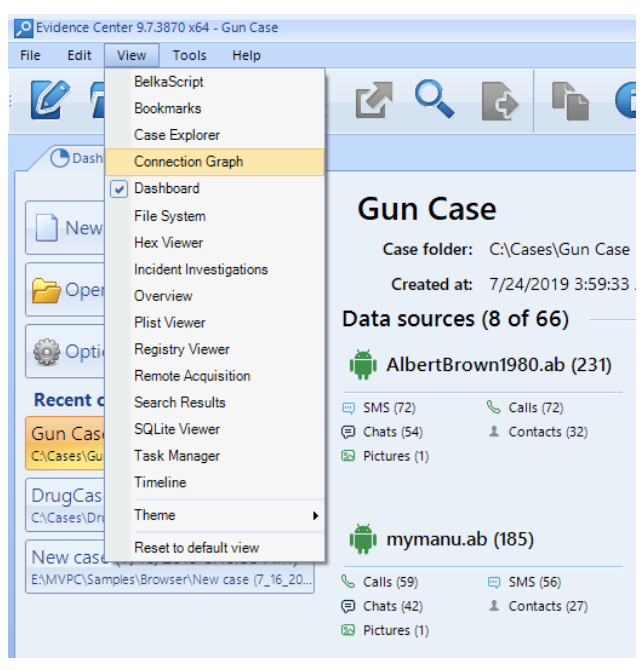Viewport: 644px width, 670px height.
Task: Open Plist Viewer from View menu
Action: click(215, 323)
